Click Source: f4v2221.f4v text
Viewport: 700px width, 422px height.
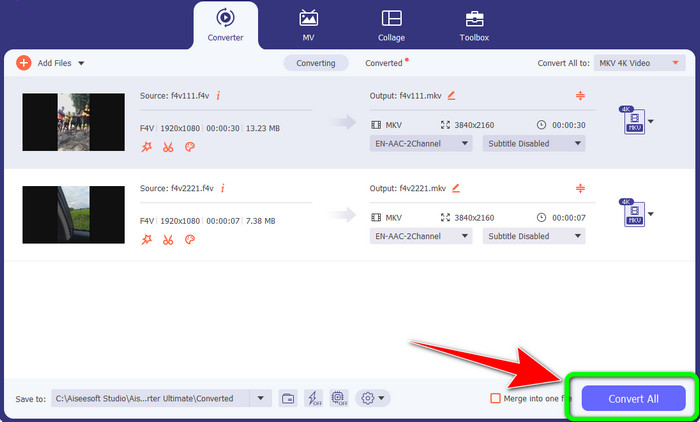coord(177,188)
